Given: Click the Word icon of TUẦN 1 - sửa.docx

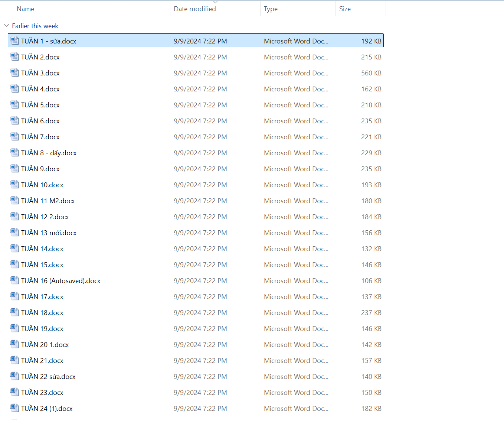Looking at the screenshot, I should click(14, 40).
